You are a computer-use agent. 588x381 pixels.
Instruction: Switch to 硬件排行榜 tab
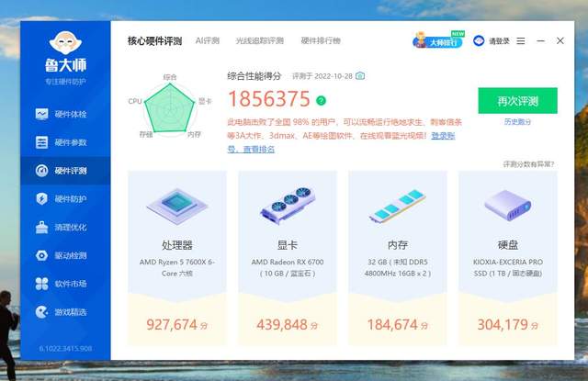click(321, 40)
